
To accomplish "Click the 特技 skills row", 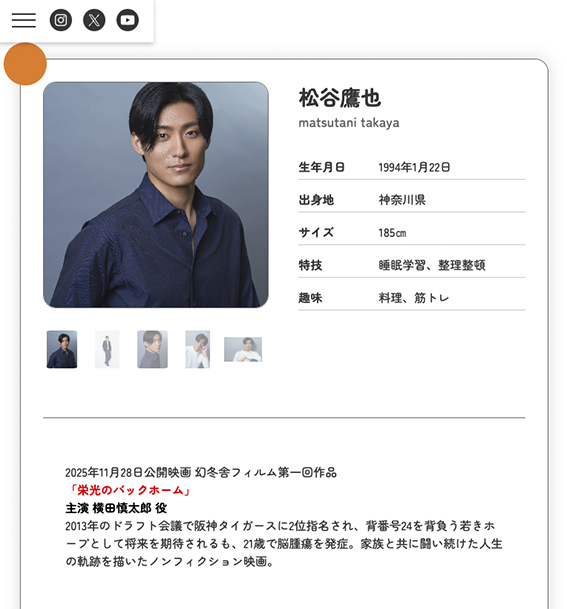I will pos(412,265).
